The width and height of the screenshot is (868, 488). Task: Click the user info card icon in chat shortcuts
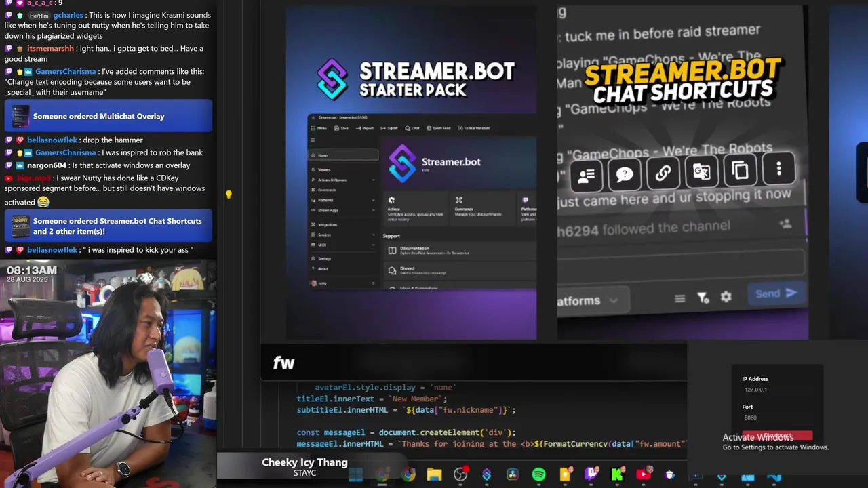click(x=586, y=176)
